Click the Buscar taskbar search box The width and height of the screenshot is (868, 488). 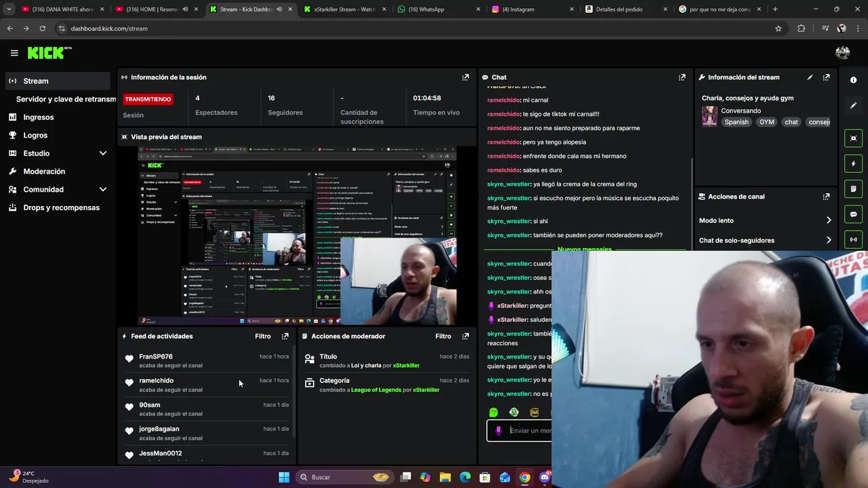[x=346, y=477]
